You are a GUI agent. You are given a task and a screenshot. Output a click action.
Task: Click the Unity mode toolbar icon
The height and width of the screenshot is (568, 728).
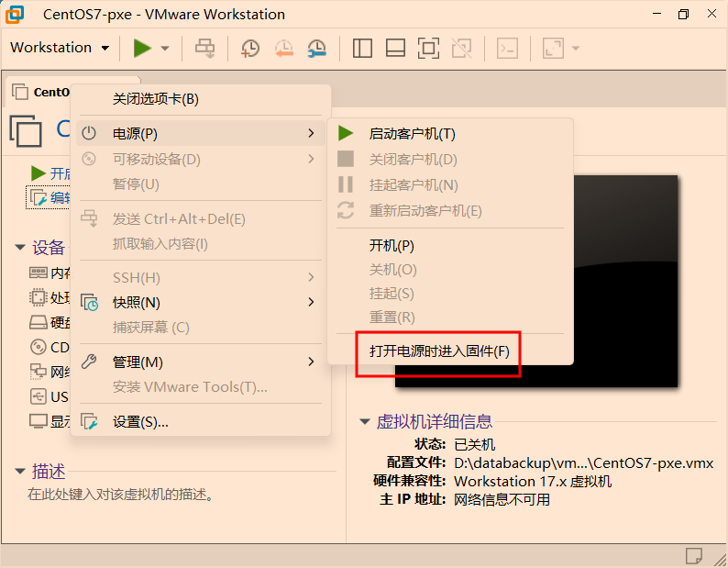click(x=461, y=49)
